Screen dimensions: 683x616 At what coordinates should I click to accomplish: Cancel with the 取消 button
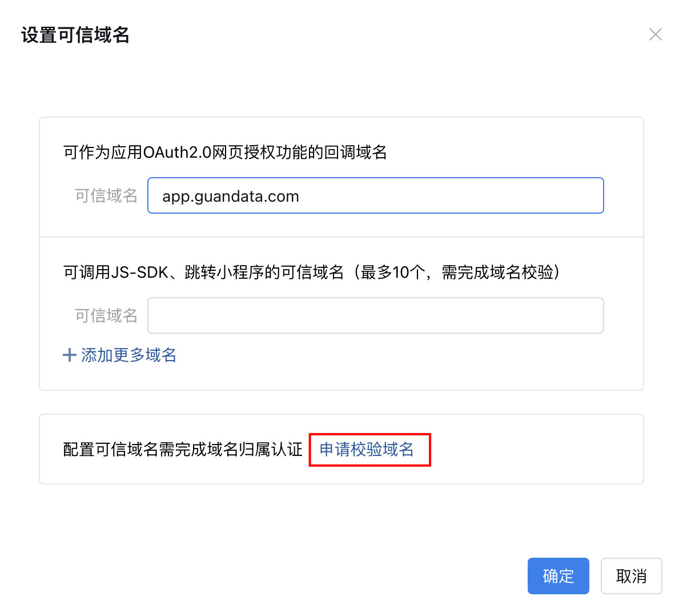(631, 576)
